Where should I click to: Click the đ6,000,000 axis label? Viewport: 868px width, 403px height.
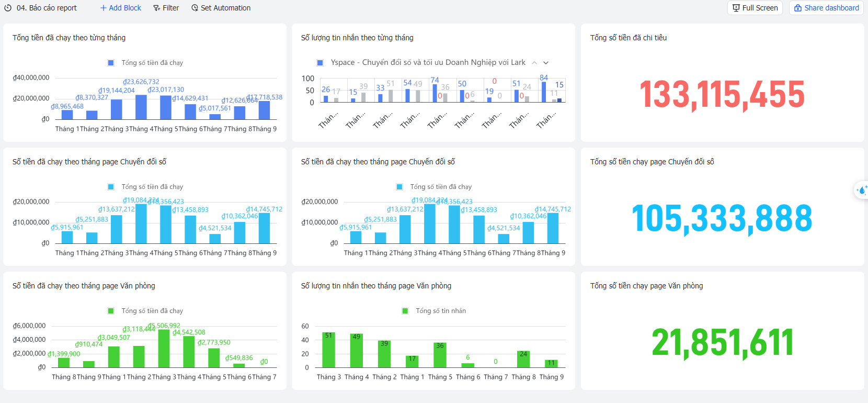[29, 326]
